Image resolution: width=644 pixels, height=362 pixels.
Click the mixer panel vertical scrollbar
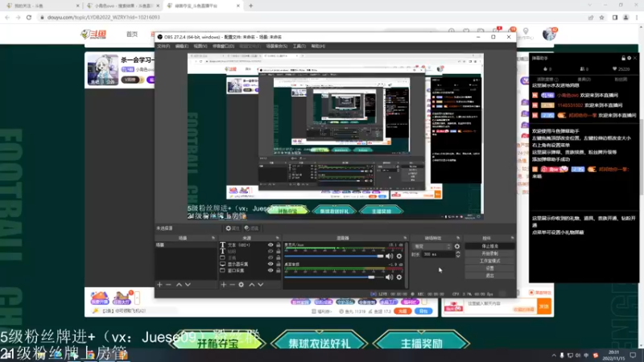[407, 265]
